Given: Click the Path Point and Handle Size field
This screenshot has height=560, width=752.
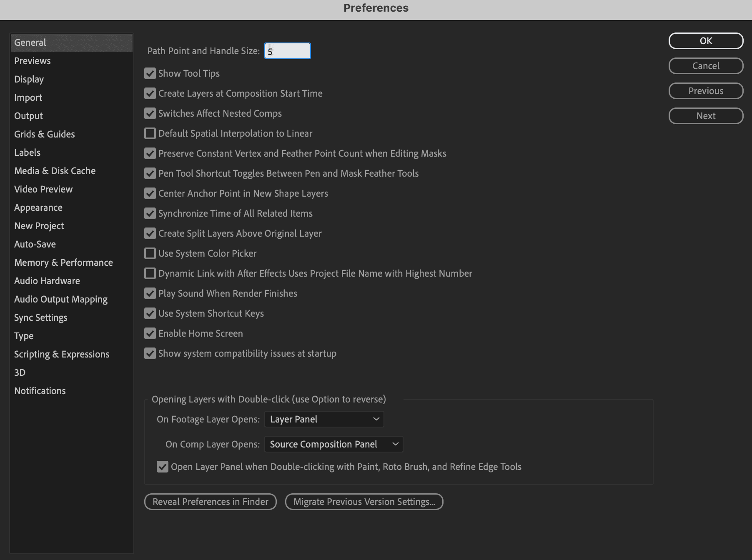Looking at the screenshot, I should click(x=288, y=51).
